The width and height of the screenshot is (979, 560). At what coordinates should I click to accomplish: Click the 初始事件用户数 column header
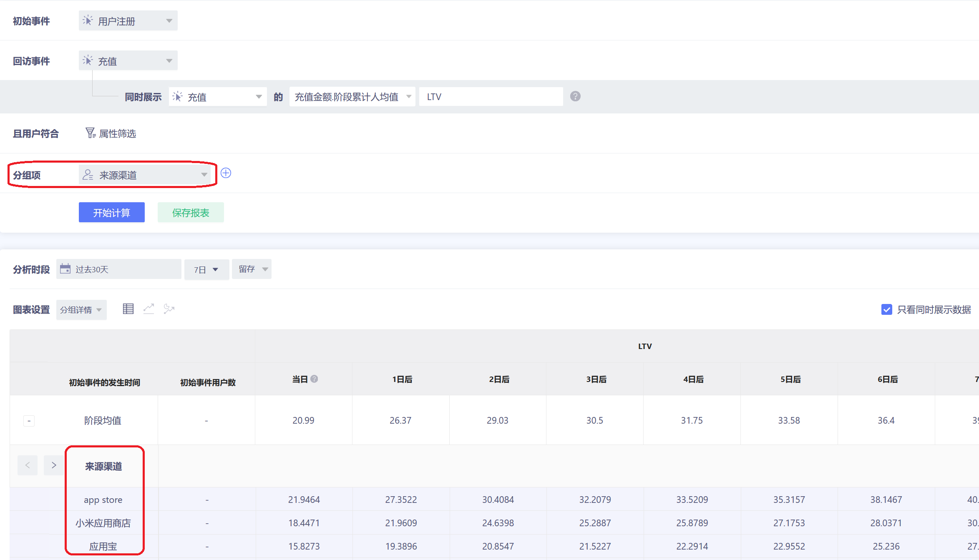(208, 383)
